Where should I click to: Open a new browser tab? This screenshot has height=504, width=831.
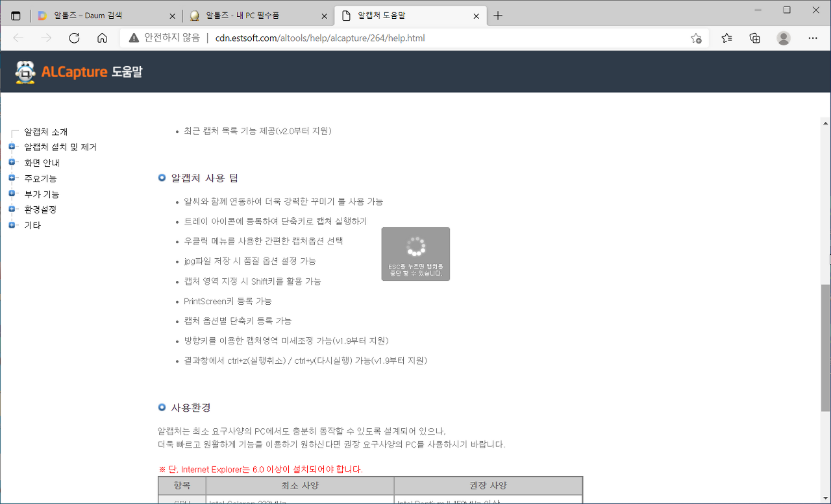[498, 16]
